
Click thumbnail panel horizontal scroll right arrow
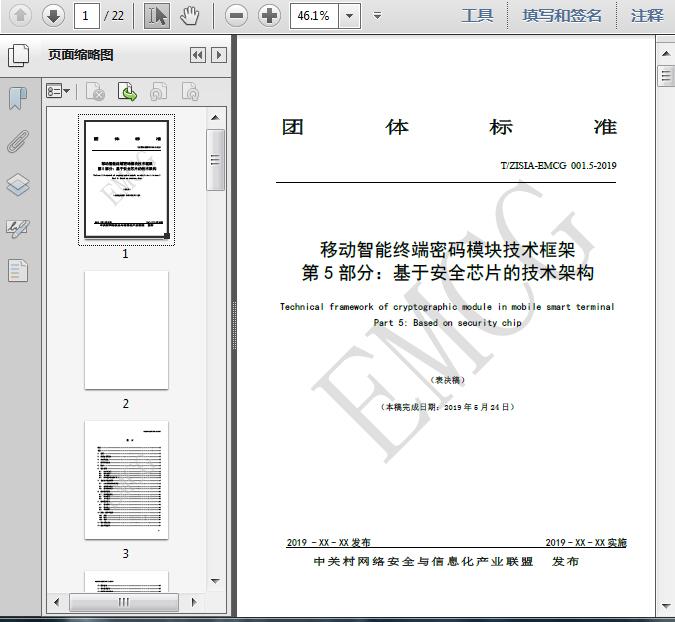pyautogui.click(x=194, y=602)
